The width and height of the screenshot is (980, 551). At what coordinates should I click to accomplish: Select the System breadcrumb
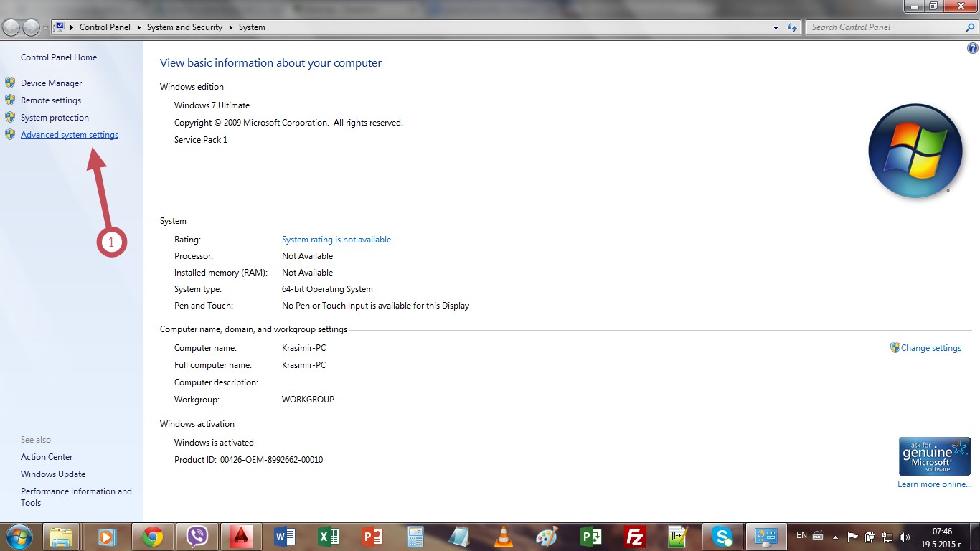252,27
